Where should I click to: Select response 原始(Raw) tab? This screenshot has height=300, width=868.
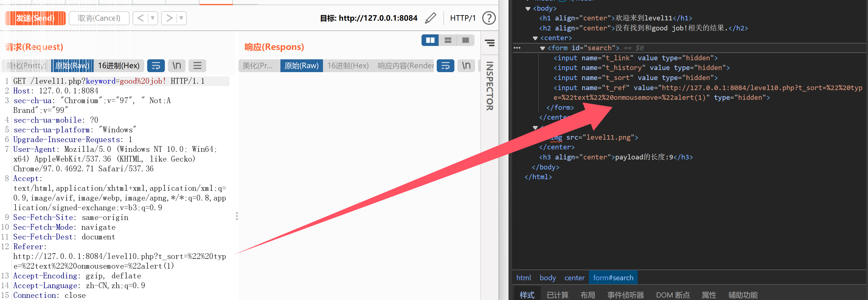click(x=301, y=65)
